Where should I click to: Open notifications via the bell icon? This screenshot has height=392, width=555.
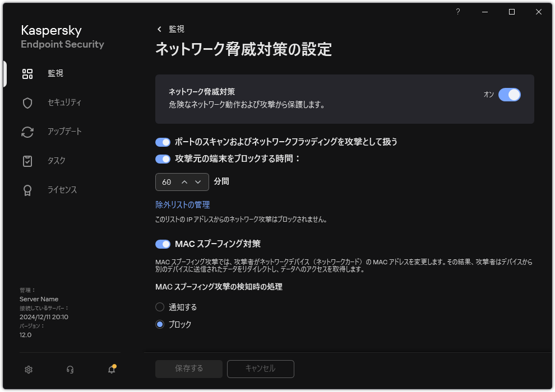(110, 370)
